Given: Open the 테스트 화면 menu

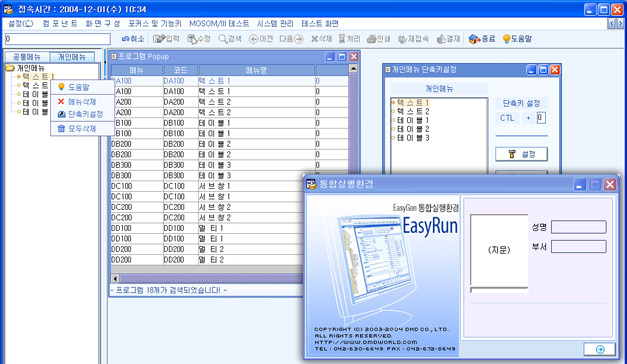Looking at the screenshot, I should click(320, 24).
